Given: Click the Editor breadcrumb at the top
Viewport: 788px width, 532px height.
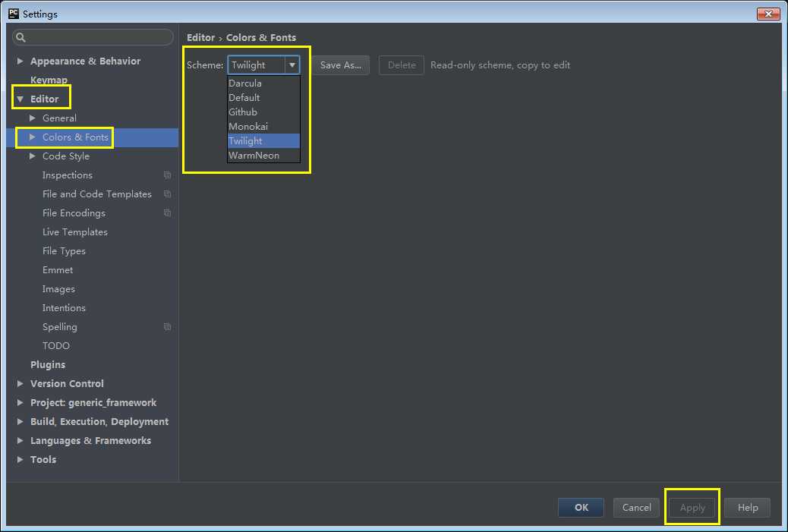Looking at the screenshot, I should 200,38.
